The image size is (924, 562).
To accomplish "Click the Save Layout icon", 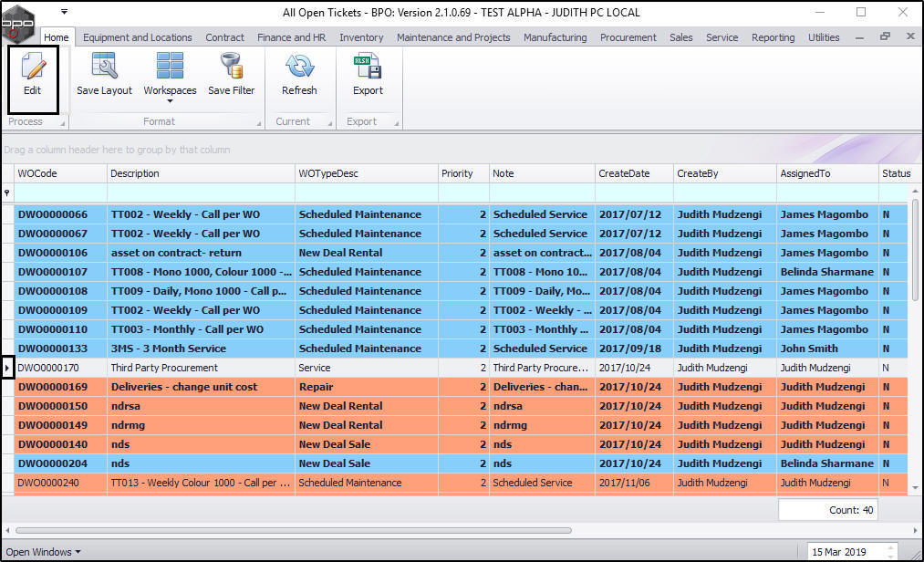I will pyautogui.click(x=104, y=66).
